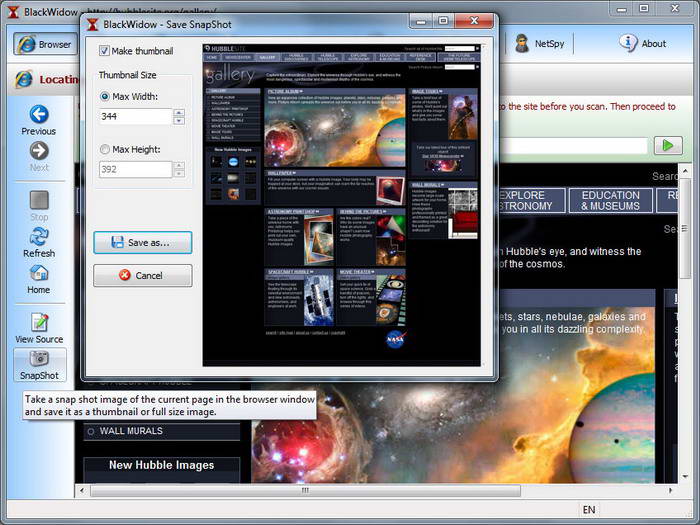Viewport: 700px width, 525px height.
Task: Open the About info button
Action: pyautogui.click(x=643, y=43)
